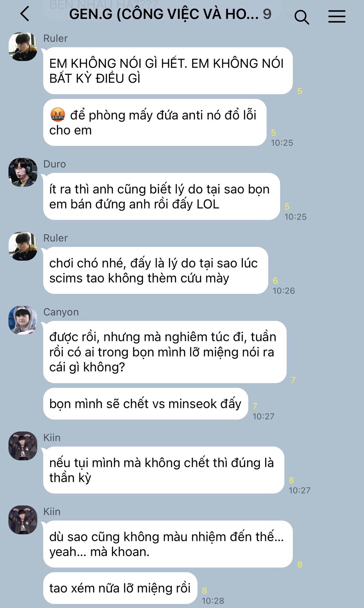Tap 'chơi chó nhé' message bubble
This screenshot has width=364, height=608.
[155, 270]
